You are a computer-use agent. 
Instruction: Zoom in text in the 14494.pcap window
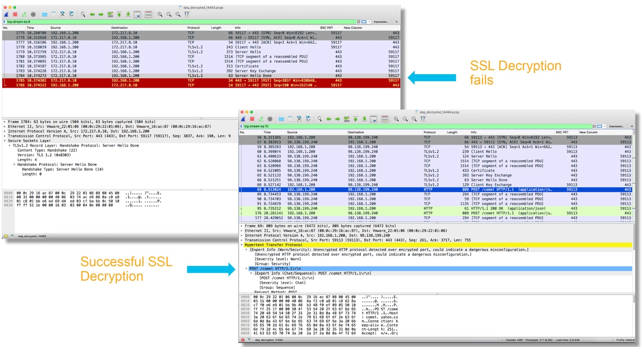(396, 119)
